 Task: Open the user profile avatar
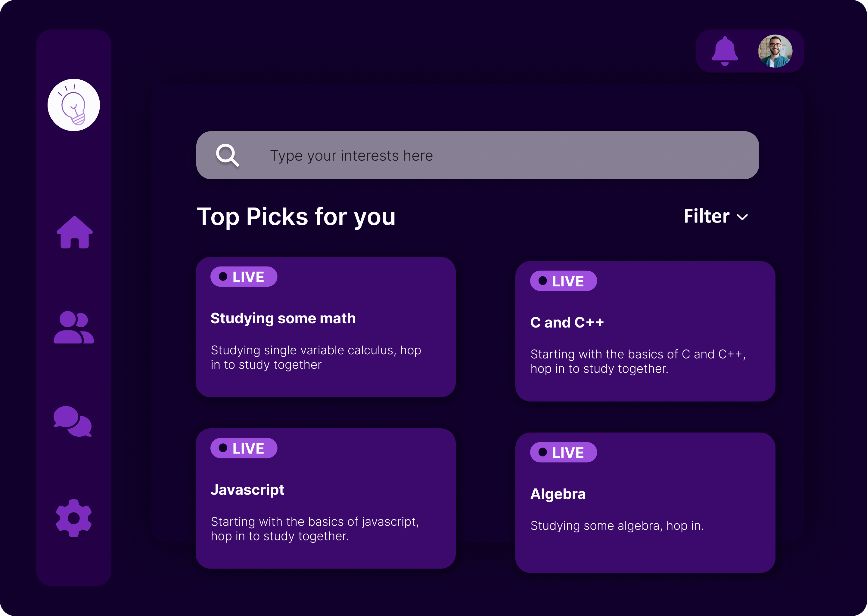pos(775,51)
